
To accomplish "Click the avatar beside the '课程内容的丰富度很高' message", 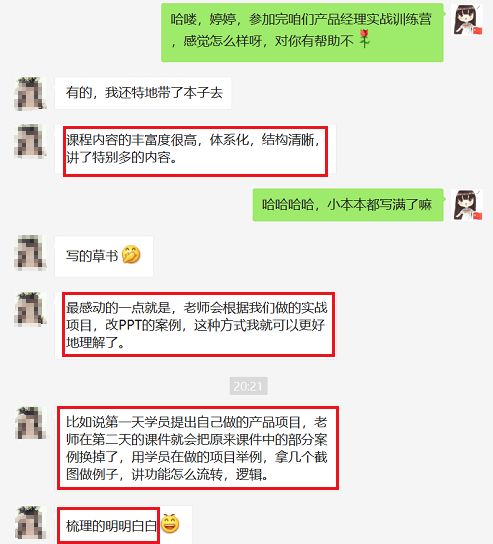I will (30, 141).
